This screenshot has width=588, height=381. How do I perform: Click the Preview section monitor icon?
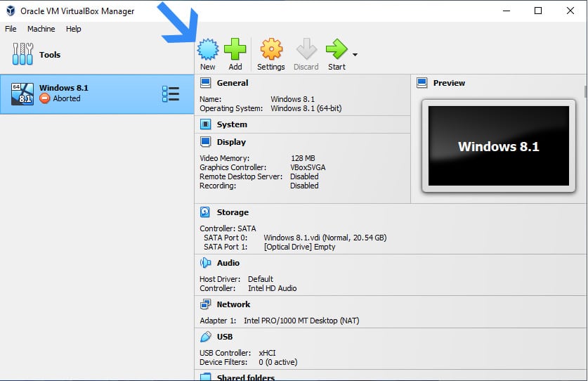pyautogui.click(x=422, y=83)
